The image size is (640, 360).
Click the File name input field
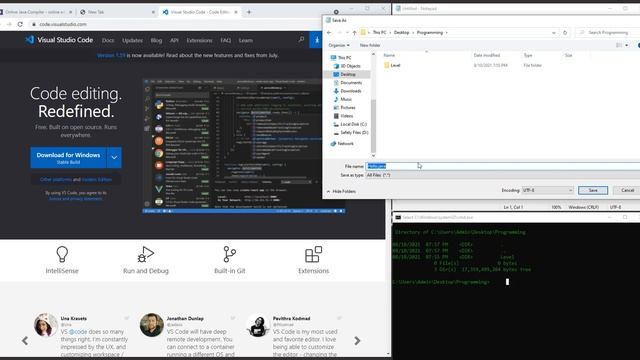pos(502,166)
